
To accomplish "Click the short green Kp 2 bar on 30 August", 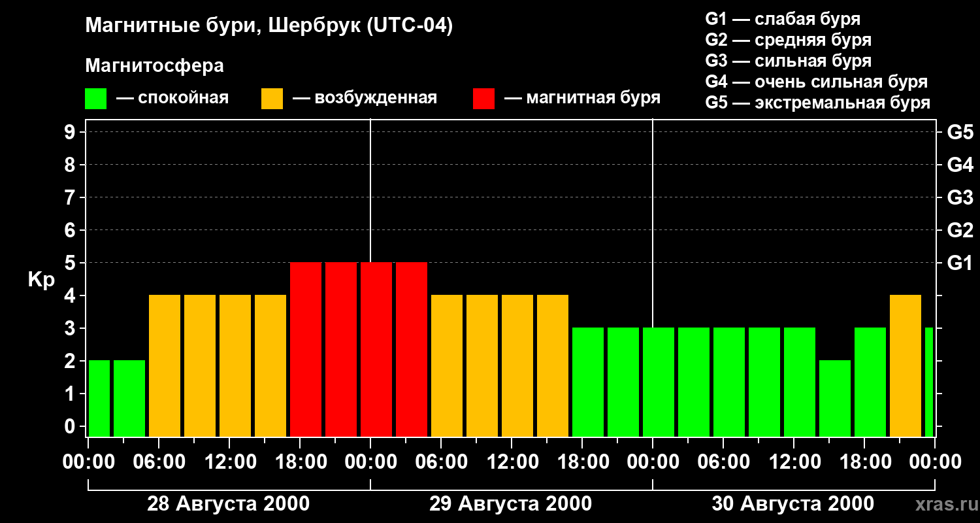I will pyautogui.click(x=835, y=398).
